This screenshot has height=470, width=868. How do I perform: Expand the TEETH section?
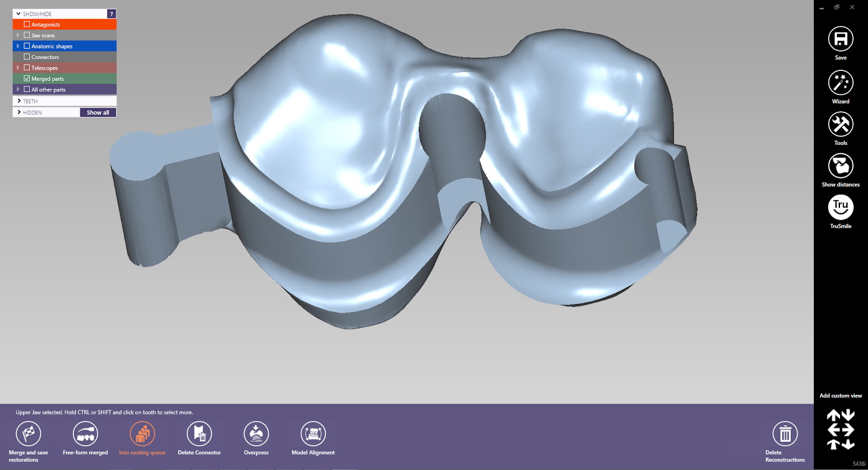pyautogui.click(x=19, y=101)
